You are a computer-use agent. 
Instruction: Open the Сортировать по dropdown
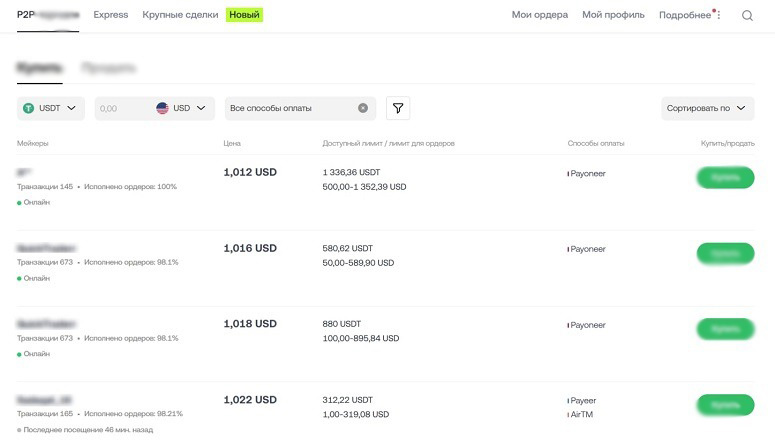tap(707, 108)
